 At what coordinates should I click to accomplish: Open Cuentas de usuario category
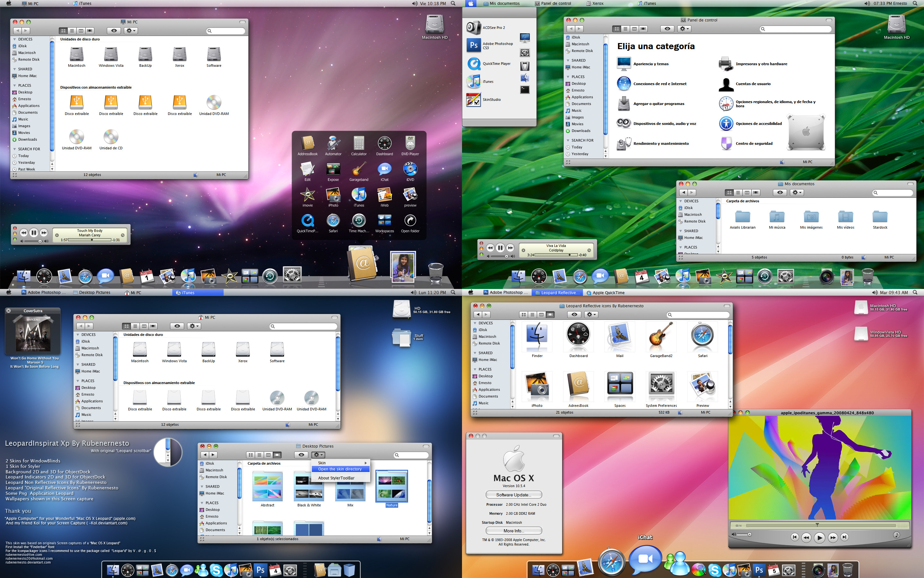tap(745, 84)
